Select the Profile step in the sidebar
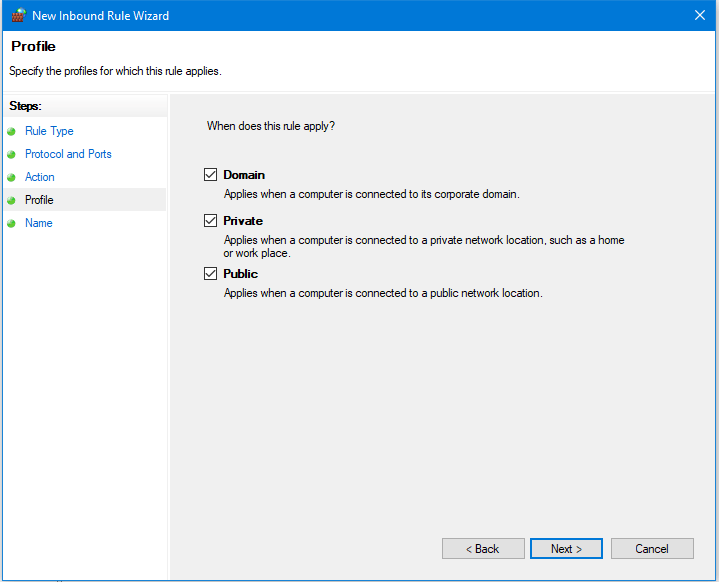This screenshot has height=582, width=719. (39, 200)
